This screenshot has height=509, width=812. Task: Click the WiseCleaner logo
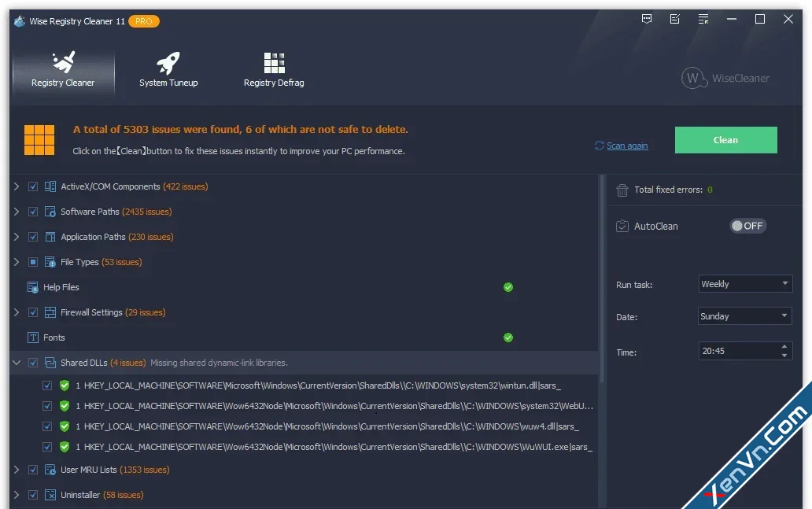coord(725,78)
